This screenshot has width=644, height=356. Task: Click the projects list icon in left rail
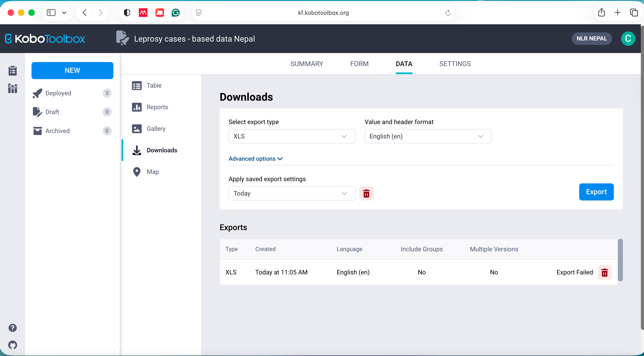pyautogui.click(x=13, y=71)
